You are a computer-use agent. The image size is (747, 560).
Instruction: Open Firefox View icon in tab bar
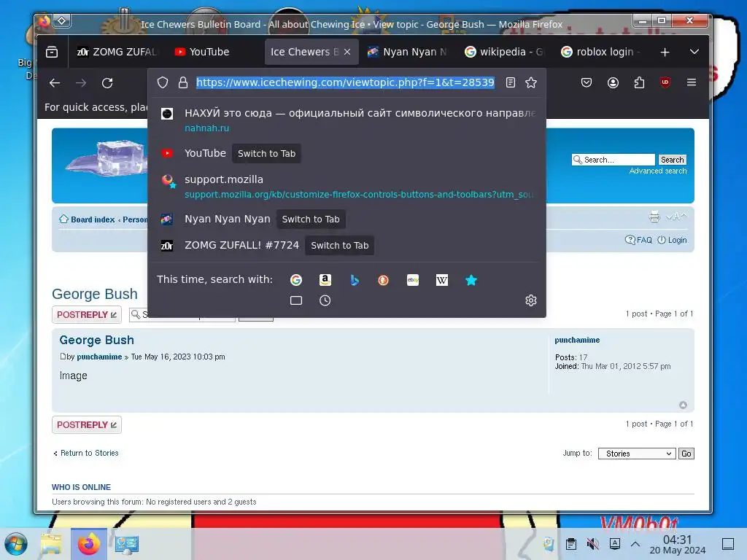52,52
